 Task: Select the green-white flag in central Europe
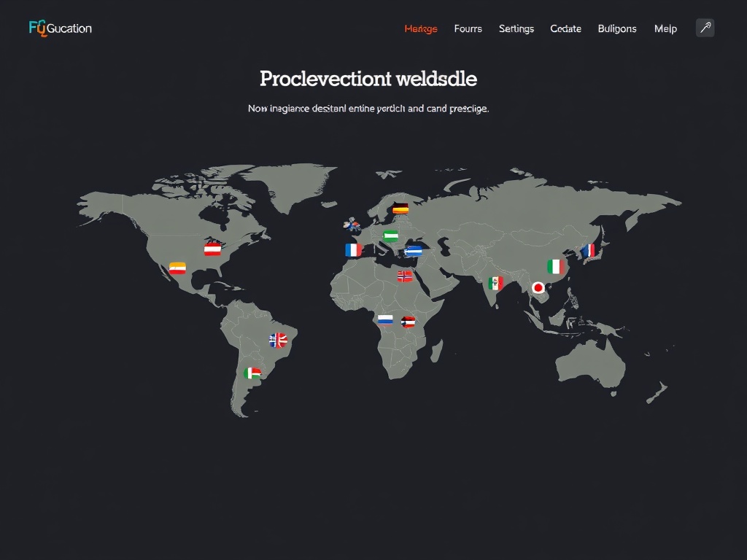click(x=391, y=236)
